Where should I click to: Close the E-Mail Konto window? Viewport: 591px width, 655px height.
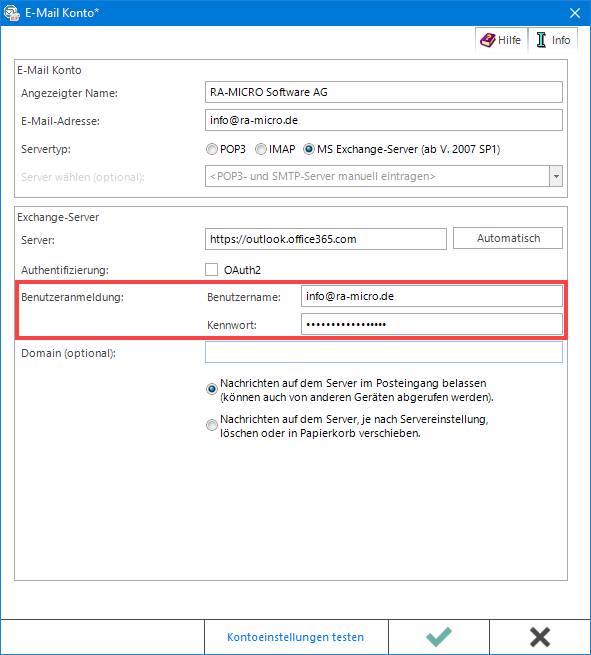(x=575, y=13)
